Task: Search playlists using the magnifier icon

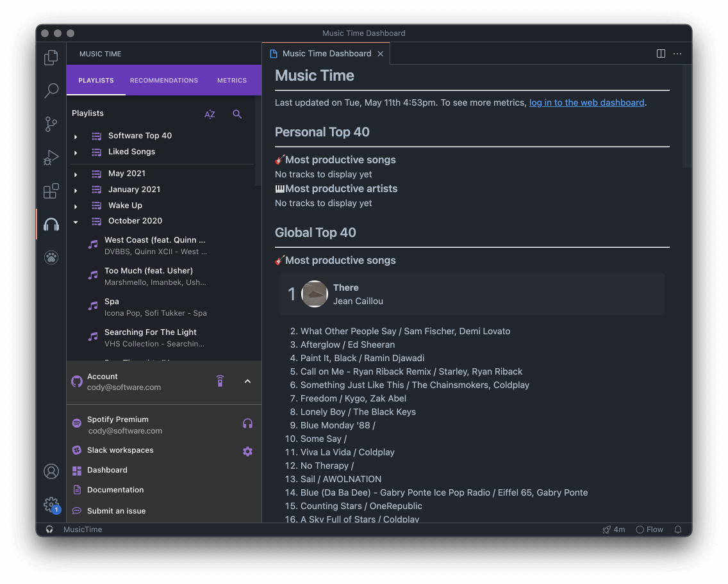Action: click(x=237, y=114)
